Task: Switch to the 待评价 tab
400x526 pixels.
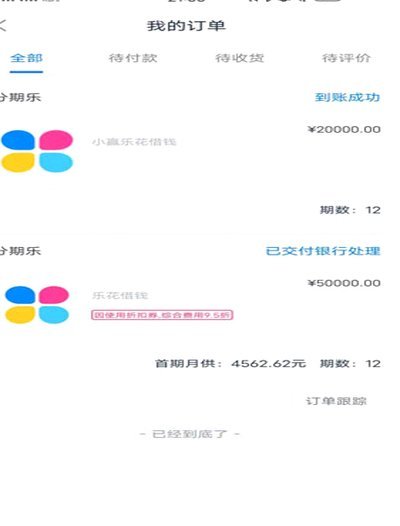Action: point(346,58)
